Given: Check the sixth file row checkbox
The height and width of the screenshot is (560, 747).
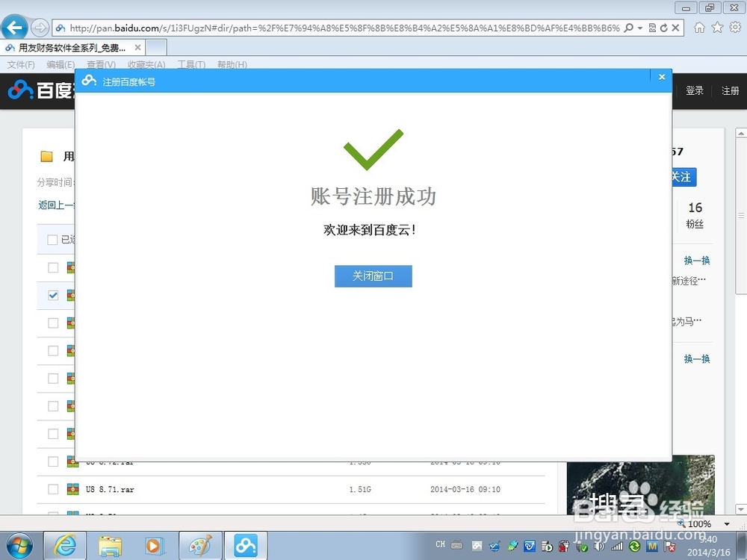Looking at the screenshot, I should (53, 405).
